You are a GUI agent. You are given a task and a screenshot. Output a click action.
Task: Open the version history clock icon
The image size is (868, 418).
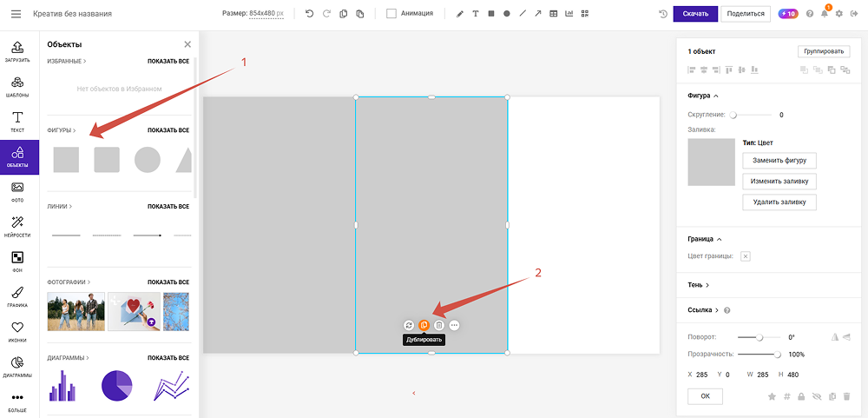pyautogui.click(x=663, y=14)
